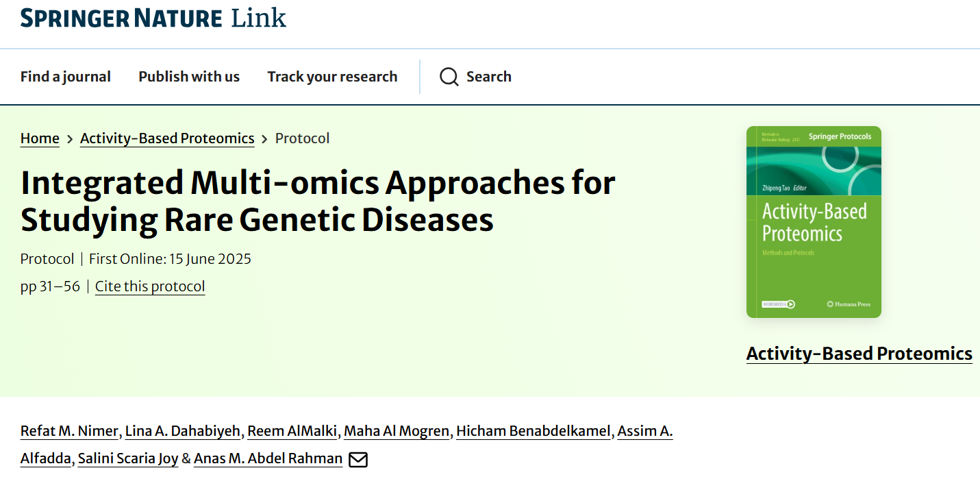Viewport: 980px width, 479px height.
Task: Click the Activity-Based Proteomics book cover
Action: click(x=814, y=222)
